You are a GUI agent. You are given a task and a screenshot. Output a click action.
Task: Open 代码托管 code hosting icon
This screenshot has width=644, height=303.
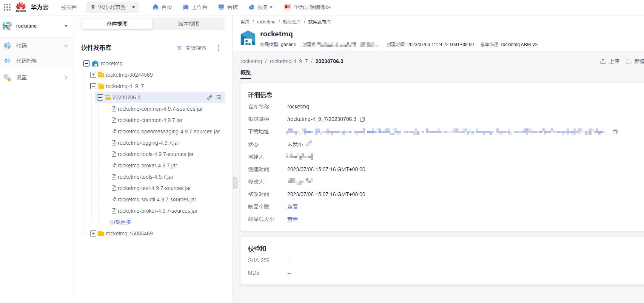7,61
